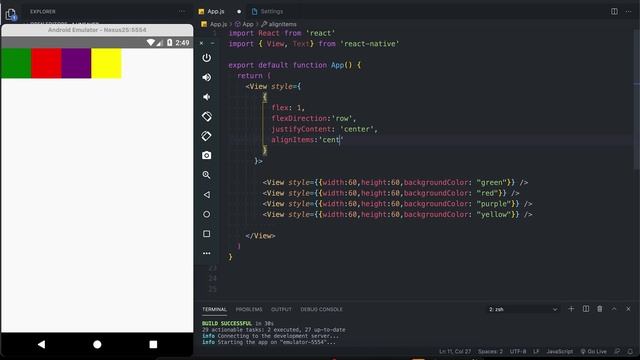Minimize the emulator toolbar
This screenshot has width=640, height=360.
(213, 43)
